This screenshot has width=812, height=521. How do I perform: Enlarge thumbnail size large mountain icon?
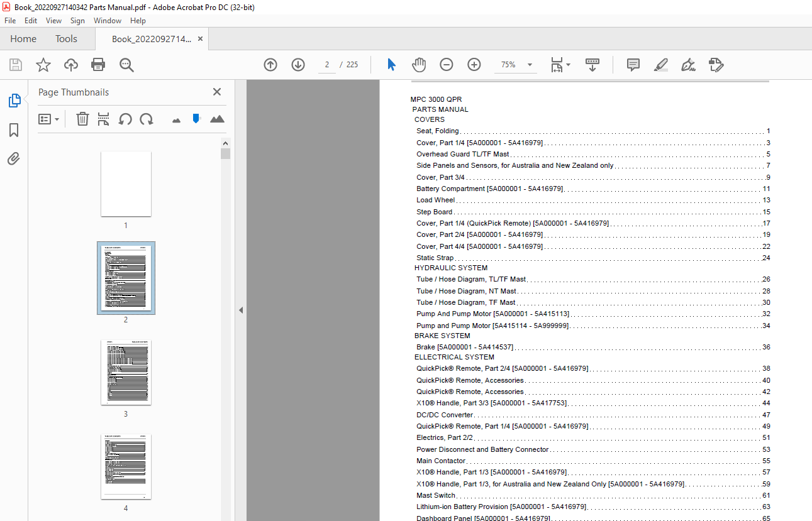click(217, 119)
